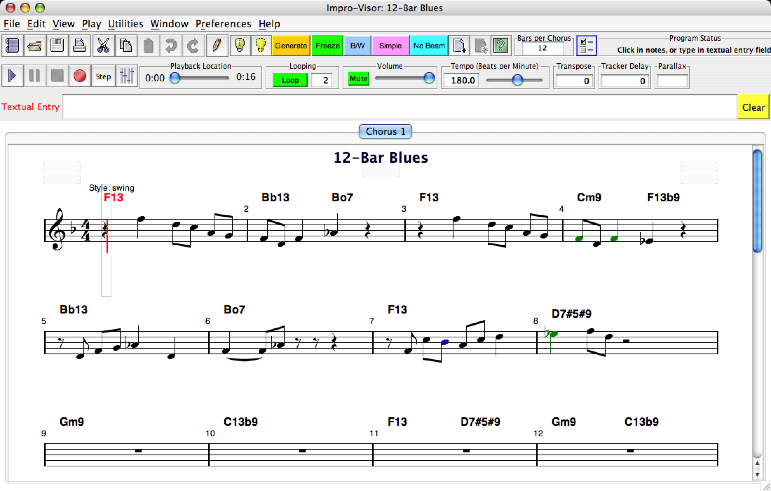The height and width of the screenshot is (491, 771).
Task: Open the mixer sliders icon
Action: pos(127,75)
